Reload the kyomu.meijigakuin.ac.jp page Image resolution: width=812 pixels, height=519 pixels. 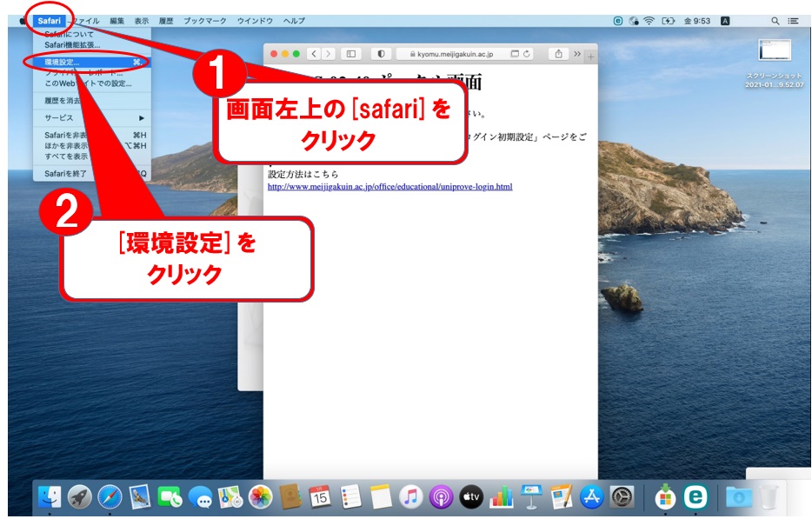point(527,54)
